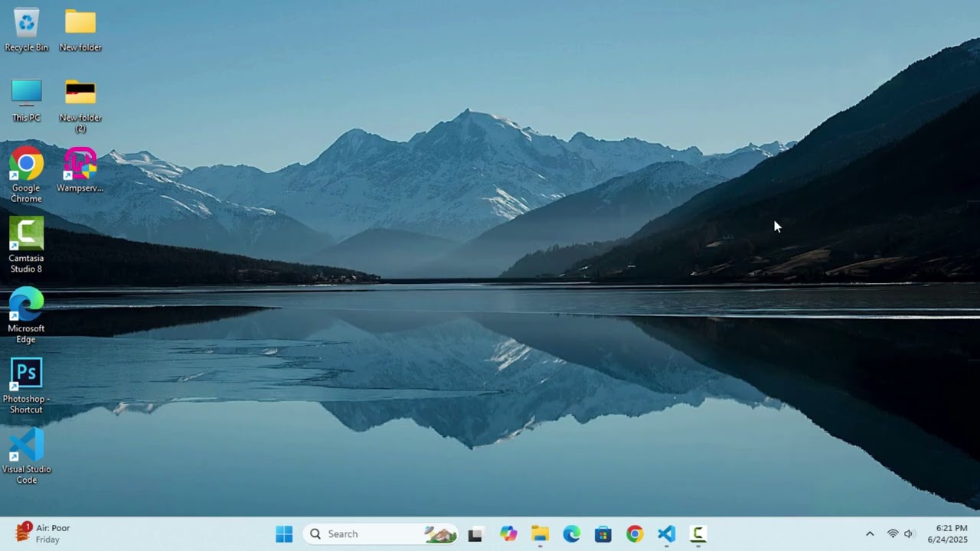Launch Copilot from the taskbar

[508, 534]
